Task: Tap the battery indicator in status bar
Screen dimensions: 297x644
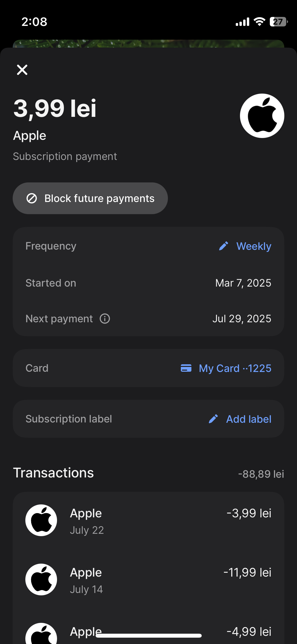Action: (x=278, y=22)
